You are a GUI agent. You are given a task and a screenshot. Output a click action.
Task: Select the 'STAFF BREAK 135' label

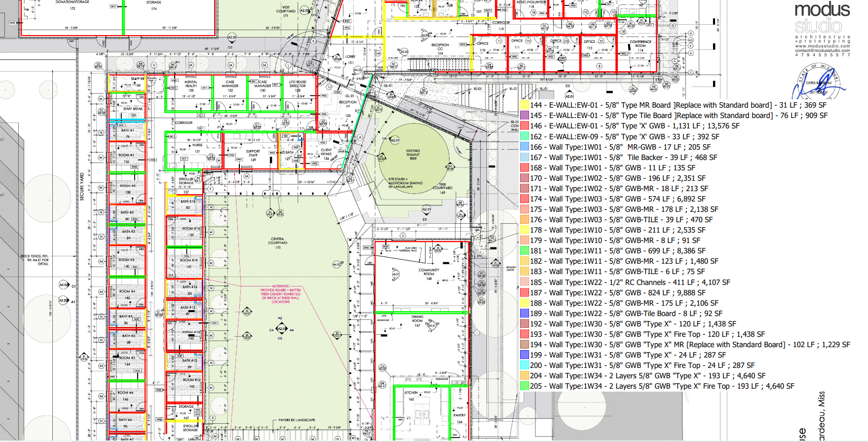tap(133, 112)
